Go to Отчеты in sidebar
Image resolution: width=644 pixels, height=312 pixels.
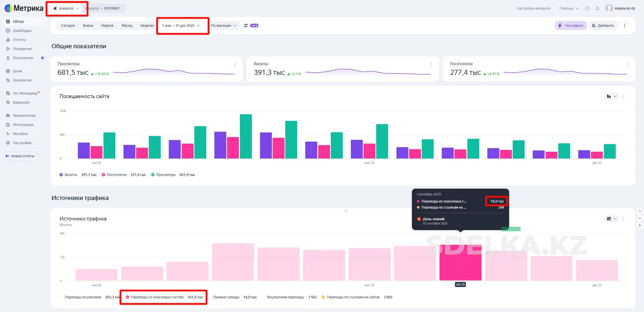pyautogui.click(x=19, y=40)
